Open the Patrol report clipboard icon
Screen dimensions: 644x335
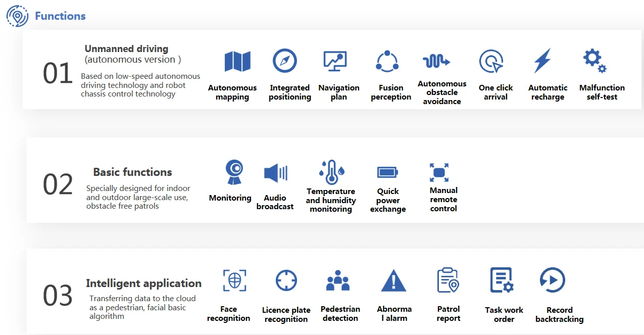point(448,280)
